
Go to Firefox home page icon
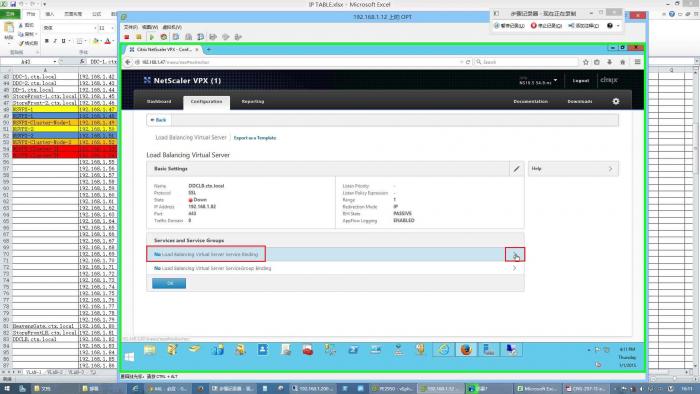(x=623, y=62)
